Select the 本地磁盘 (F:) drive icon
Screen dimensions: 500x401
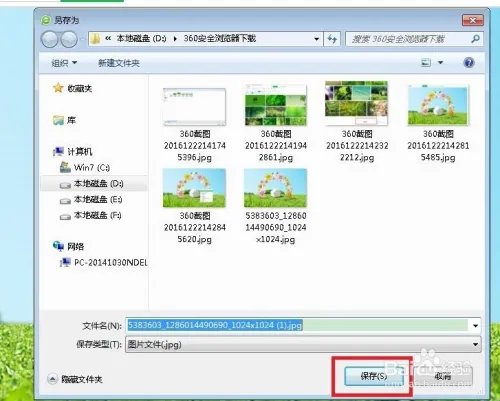point(65,216)
